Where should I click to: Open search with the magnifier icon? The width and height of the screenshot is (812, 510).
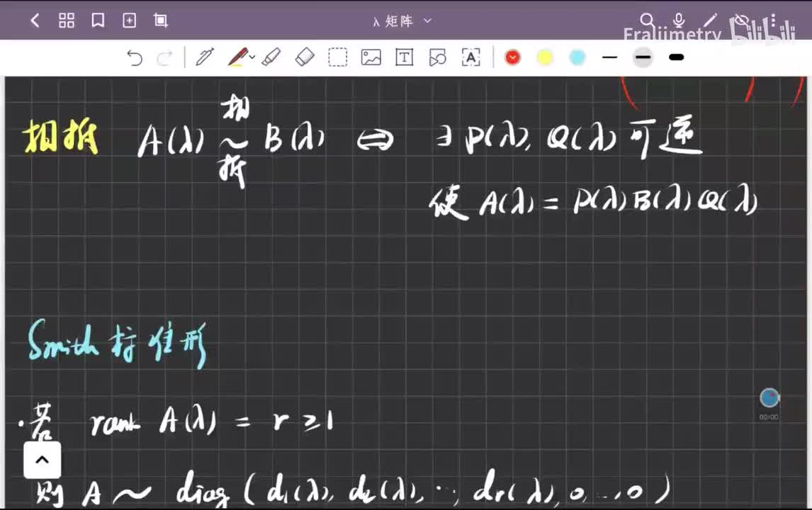(648, 21)
